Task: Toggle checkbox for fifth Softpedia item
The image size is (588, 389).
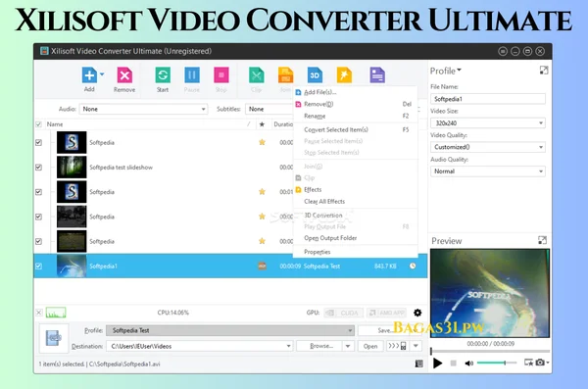Action: pyautogui.click(x=38, y=242)
